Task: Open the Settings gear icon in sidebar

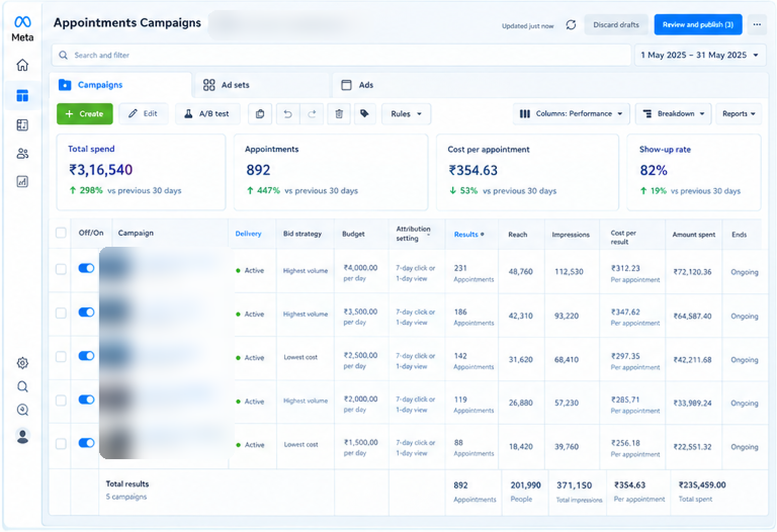Action: click(x=22, y=363)
